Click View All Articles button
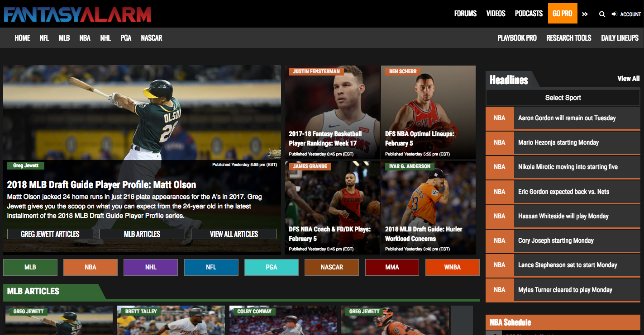Viewport: 644px width, 335px height. (234, 234)
